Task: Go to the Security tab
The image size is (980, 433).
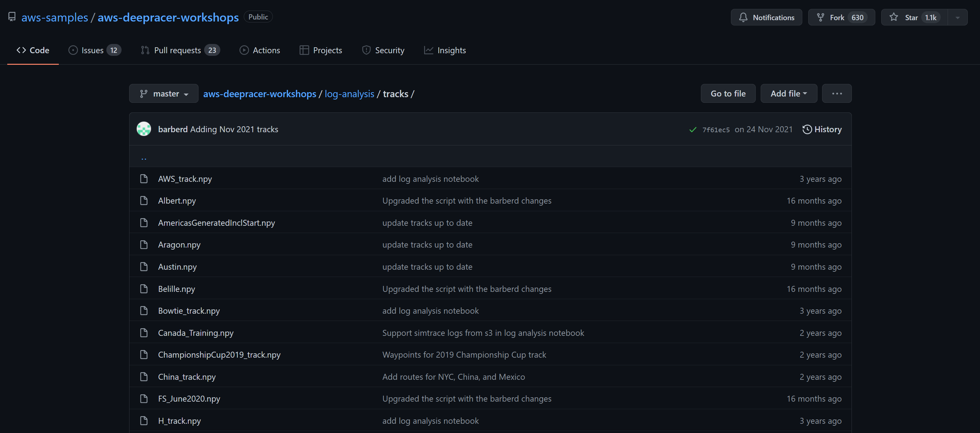Action: tap(383, 50)
